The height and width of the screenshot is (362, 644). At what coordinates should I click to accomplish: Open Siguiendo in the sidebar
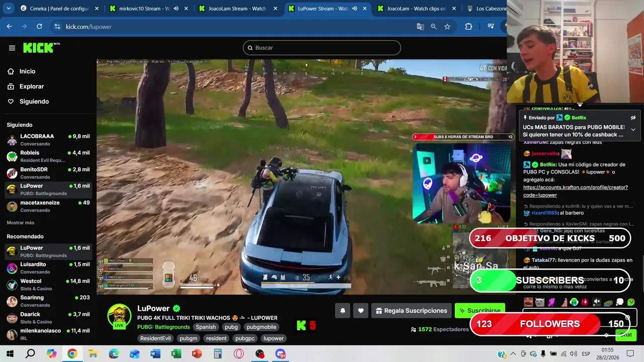pos(34,102)
